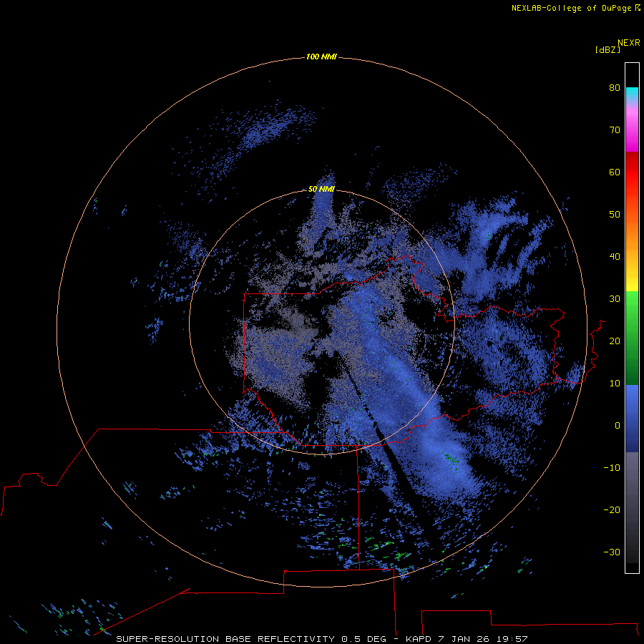Click the 60 dBZ scale value
The height and width of the screenshot is (644, 644).
[615, 172]
